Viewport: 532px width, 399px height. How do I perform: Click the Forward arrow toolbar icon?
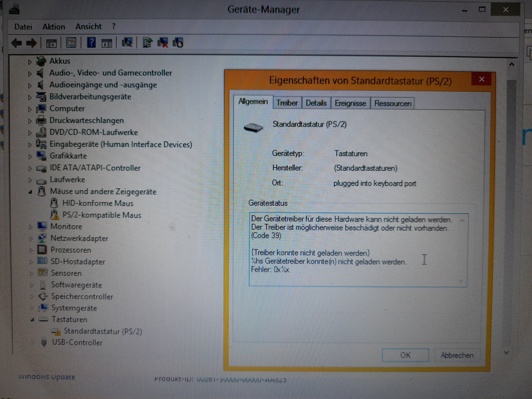31,43
